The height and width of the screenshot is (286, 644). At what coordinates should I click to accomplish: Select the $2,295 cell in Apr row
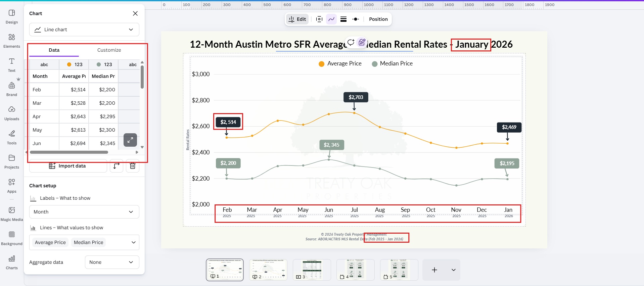[103, 116]
